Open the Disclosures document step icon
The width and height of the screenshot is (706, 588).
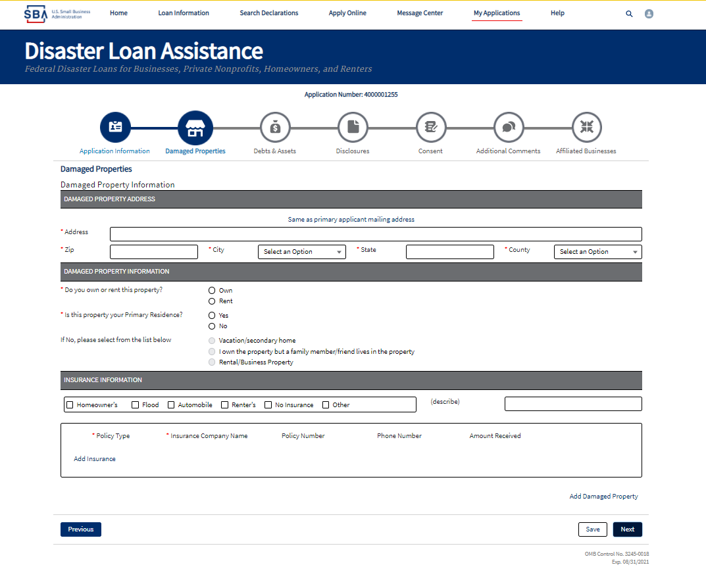[353, 127]
